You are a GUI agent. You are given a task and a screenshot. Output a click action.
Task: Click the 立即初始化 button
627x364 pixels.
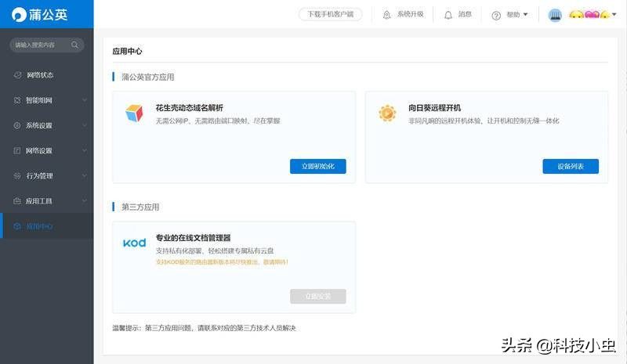tap(318, 166)
